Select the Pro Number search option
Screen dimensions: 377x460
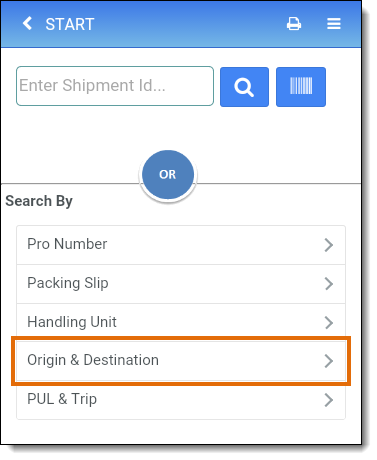[x=181, y=245]
